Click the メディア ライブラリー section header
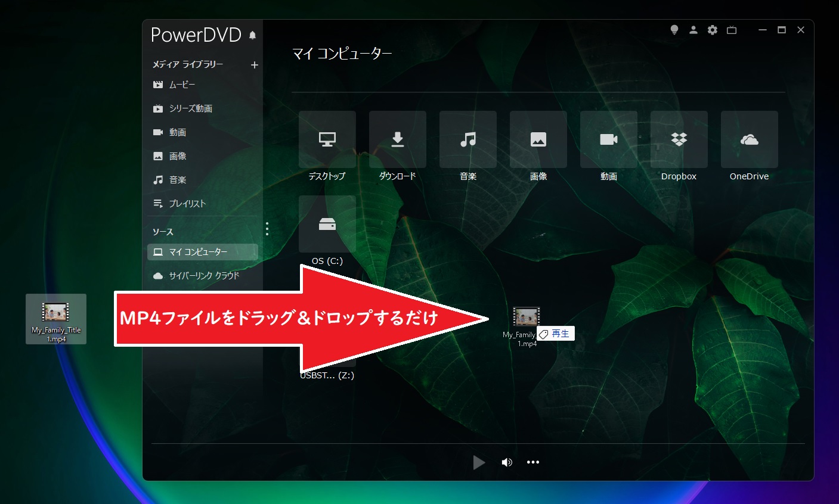 click(188, 64)
